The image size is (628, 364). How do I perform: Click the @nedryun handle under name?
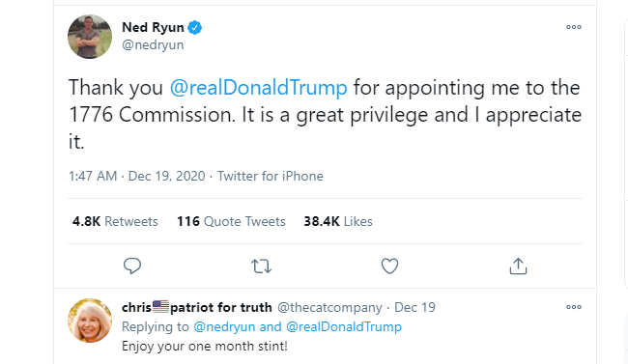[x=153, y=44]
